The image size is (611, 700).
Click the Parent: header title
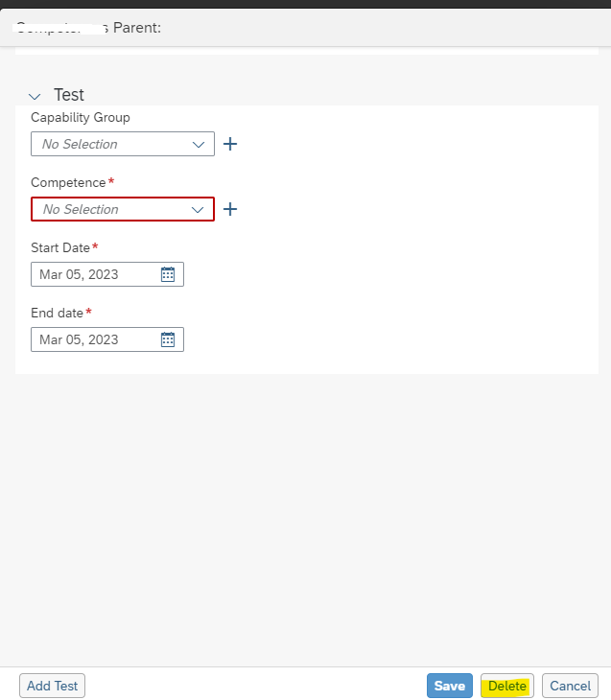tap(136, 28)
